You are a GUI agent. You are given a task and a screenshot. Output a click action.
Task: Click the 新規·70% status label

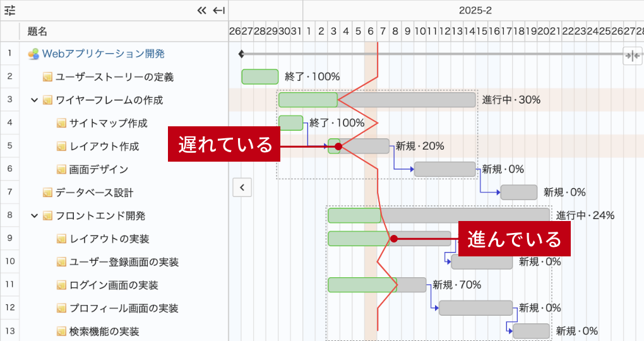pyautogui.click(x=456, y=285)
